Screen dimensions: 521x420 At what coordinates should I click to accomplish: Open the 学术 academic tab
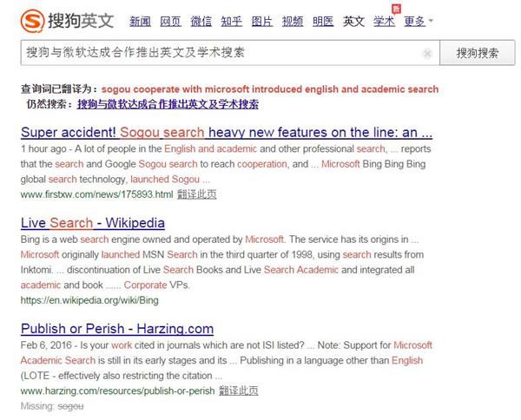click(x=384, y=22)
